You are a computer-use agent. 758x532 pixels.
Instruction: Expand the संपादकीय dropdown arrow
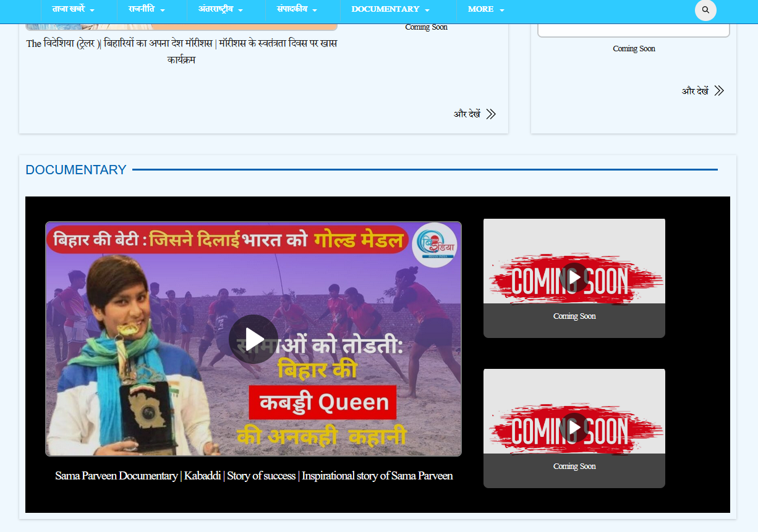point(315,11)
